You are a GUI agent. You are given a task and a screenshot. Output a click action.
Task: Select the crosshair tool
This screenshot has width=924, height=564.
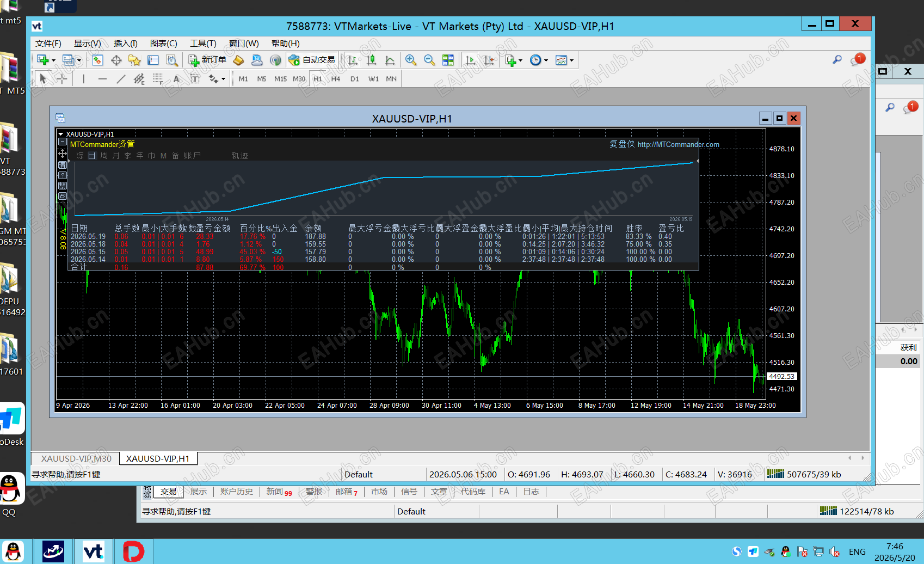coord(62,79)
